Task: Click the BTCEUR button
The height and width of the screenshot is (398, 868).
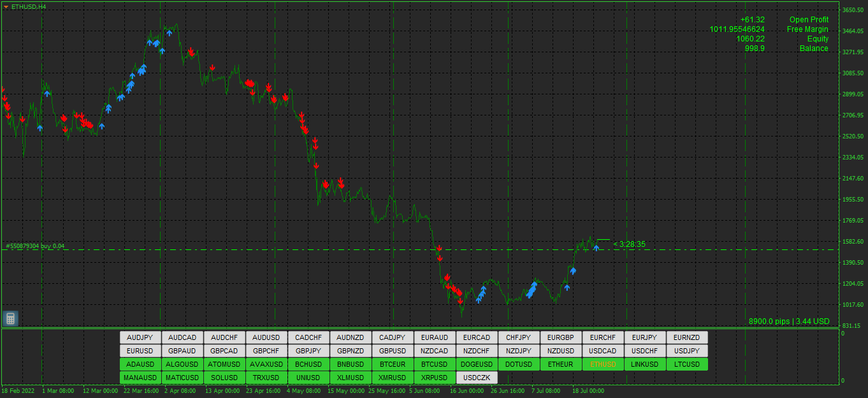Action: pyautogui.click(x=392, y=364)
